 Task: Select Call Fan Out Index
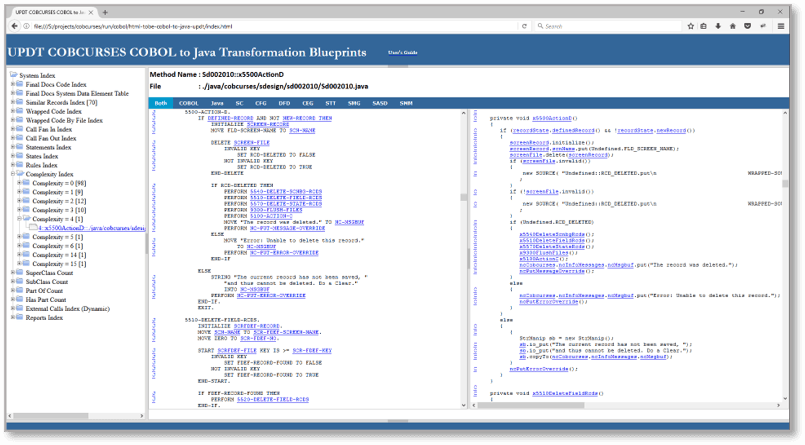pos(51,138)
